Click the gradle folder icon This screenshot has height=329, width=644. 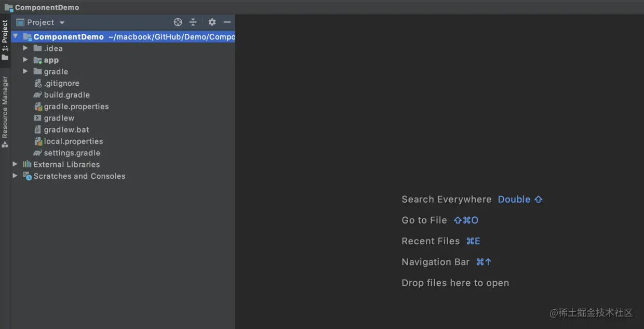pos(37,71)
